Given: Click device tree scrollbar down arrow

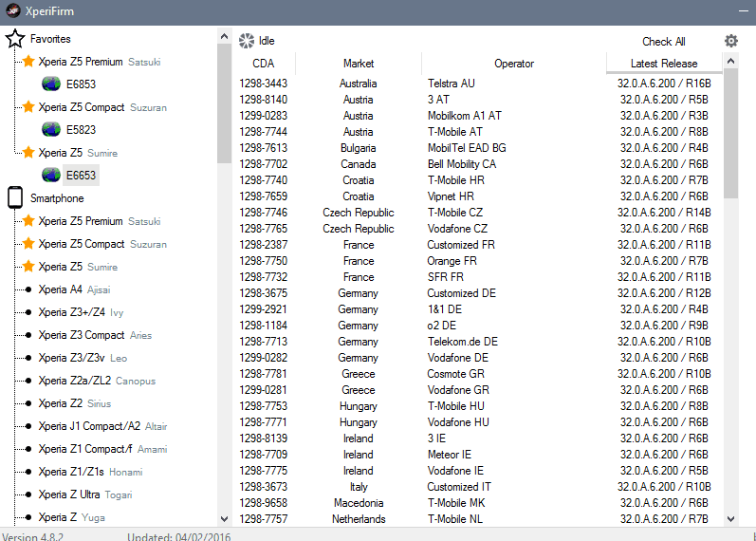Looking at the screenshot, I should tap(224, 519).
